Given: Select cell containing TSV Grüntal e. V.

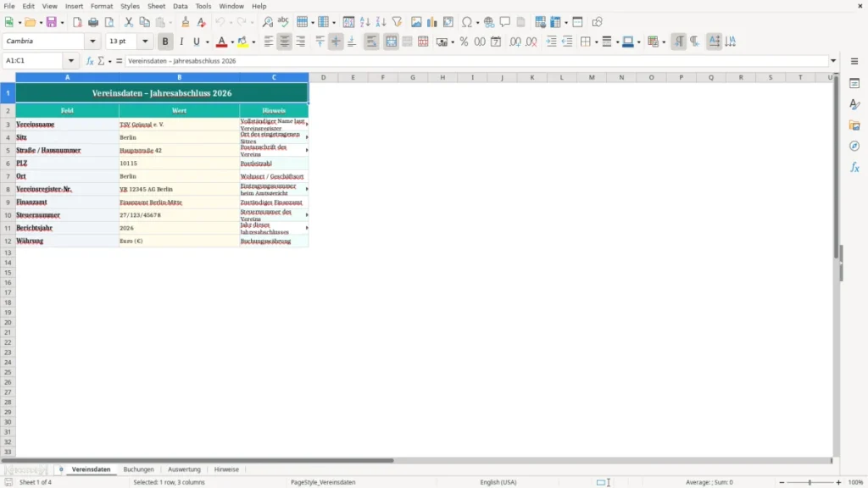Looking at the screenshot, I should pyautogui.click(x=180, y=125).
